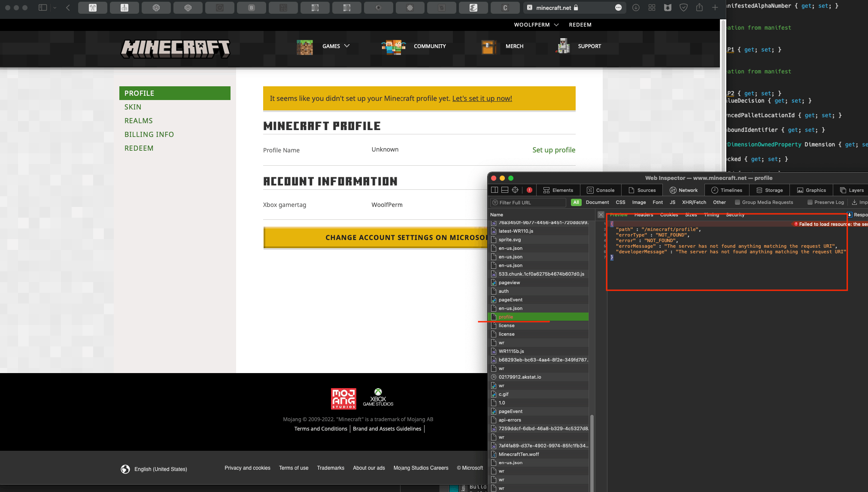Click the Set up profile button
This screenshot has width=868, height=492.
tap(553, 150)
